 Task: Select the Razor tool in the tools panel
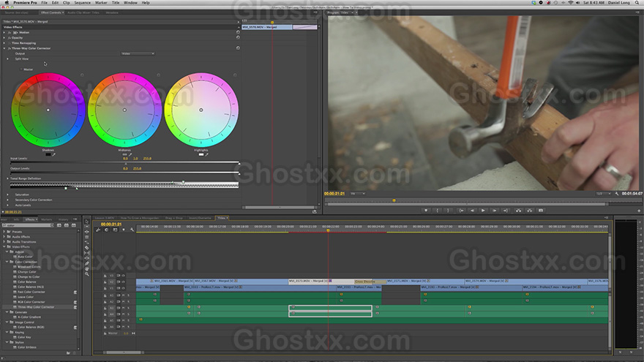tap(86, 248)
